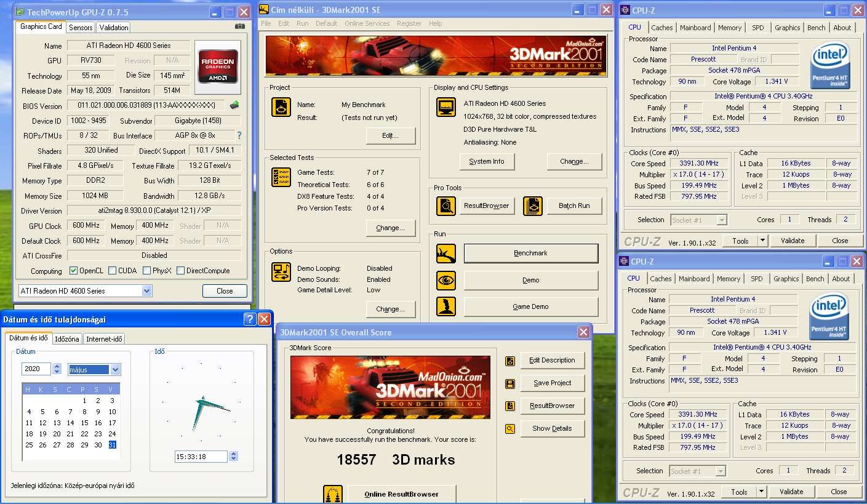Image resolution: width=867 pixels, height=504 pixels.
Task: Click the Options computer icon in 3DMark
Action: [x=281, y=271]
